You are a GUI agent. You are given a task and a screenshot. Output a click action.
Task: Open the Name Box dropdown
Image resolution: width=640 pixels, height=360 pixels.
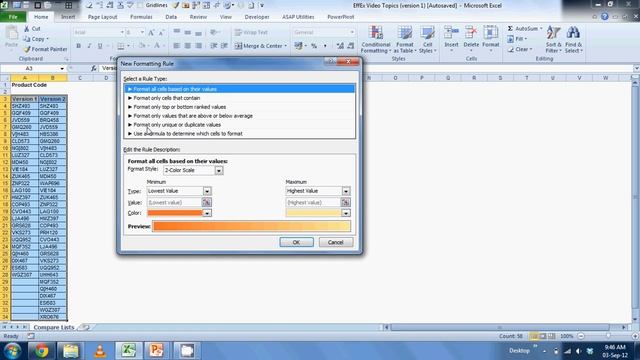click(x=62, y=69)
